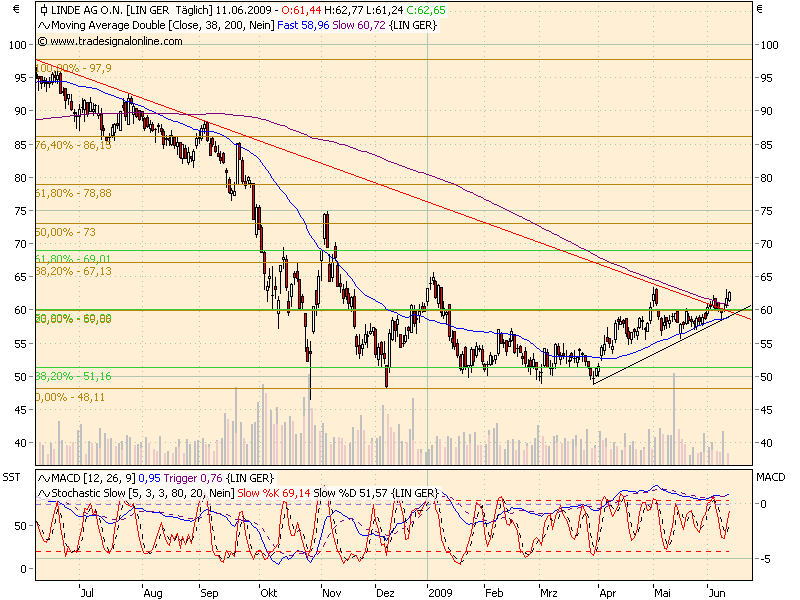Click the Slow %K 69,14 value

274,493
